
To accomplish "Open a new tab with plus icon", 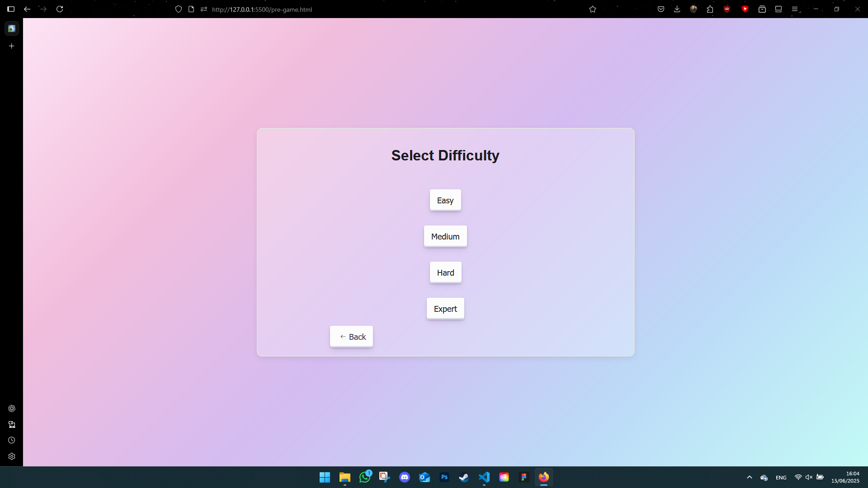I will pyautogui.click(x=12, y=46).
